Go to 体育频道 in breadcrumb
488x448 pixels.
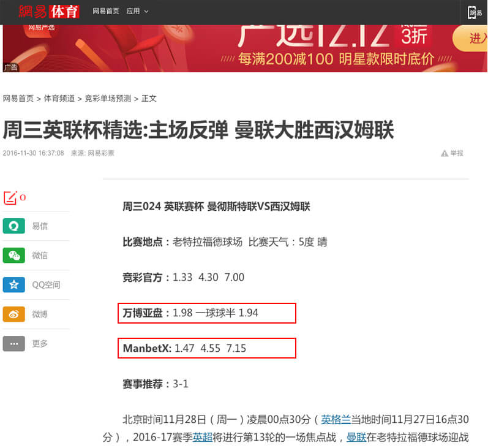point(59,98)
